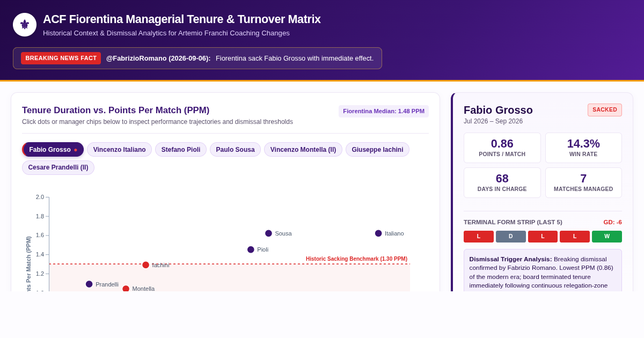
Task: Click the Fiorentina Median: 1.48 PPM badge
Action: 384,111
